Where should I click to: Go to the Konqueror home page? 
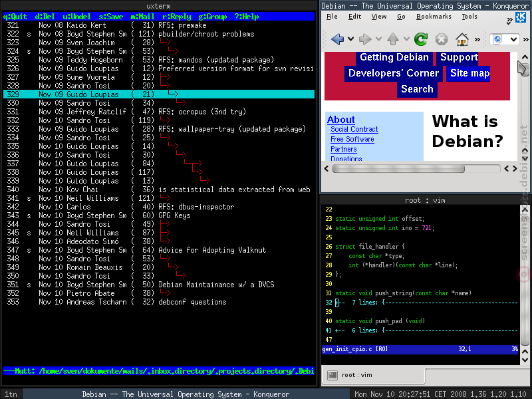click(x=462, y=39)
